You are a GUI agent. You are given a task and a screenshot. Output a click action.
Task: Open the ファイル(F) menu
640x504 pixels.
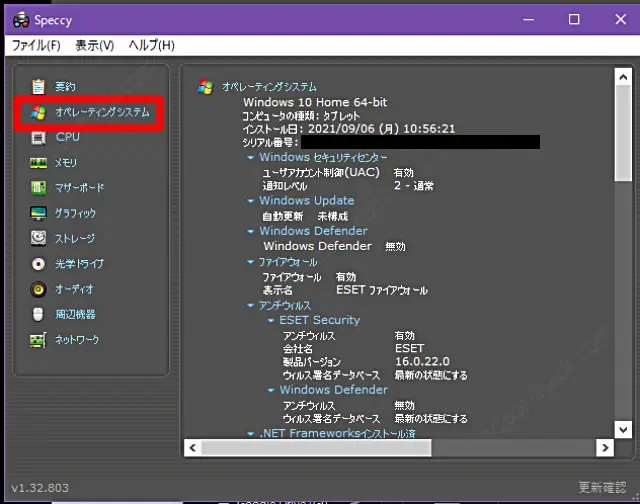[36, 45]
